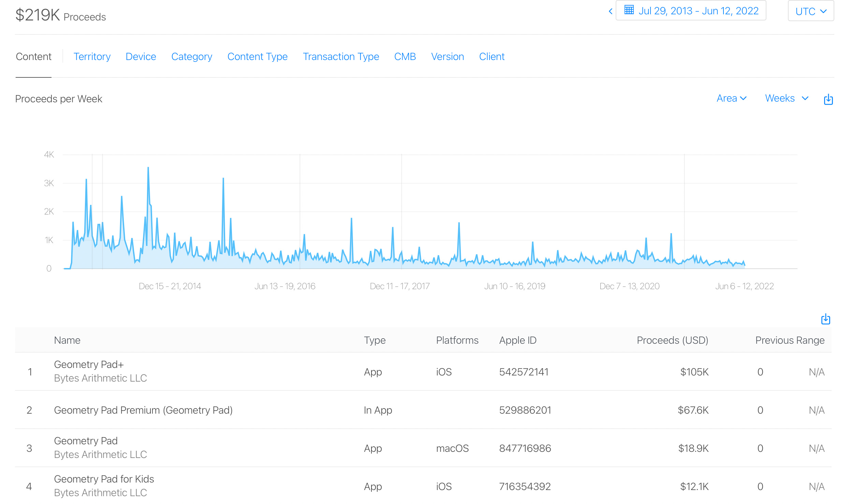Click the calendar icon in the date picker
Viewport: 850px width, 504px height.
click(x=629, y=10)
